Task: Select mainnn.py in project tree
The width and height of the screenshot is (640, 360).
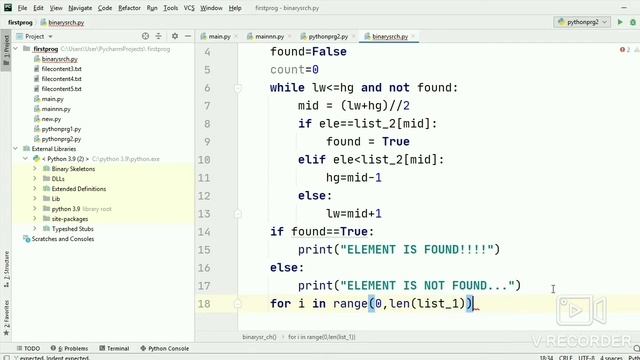Action: tap(56, 109)
